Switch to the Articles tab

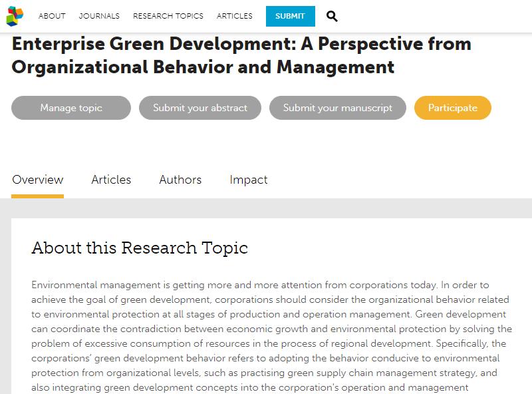(111, 180)
